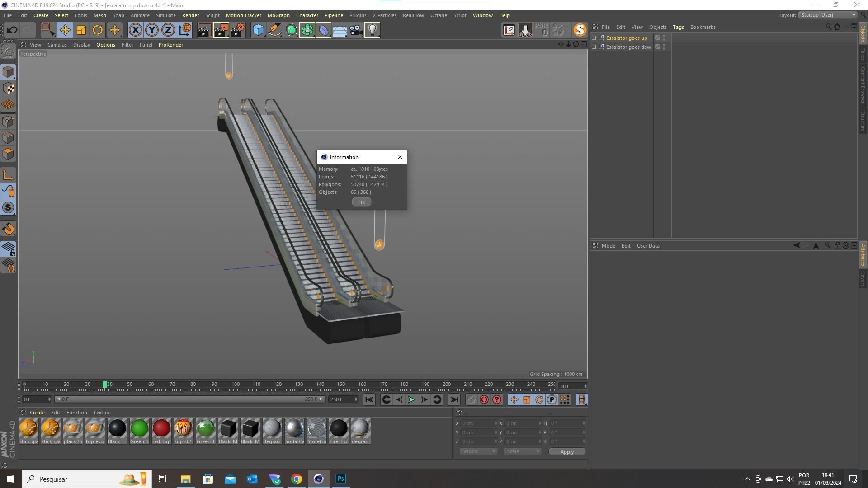Open Attribute Manager User Data menu
Screen dimensions: 868x488
648,246
